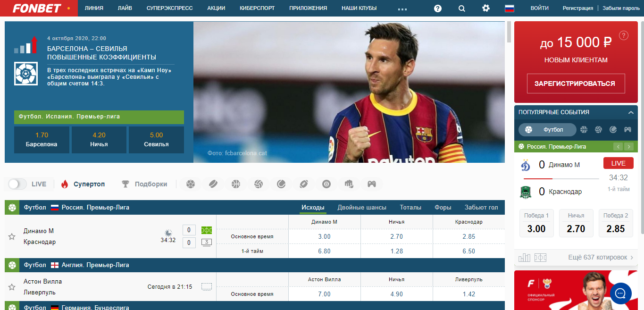Click the boxing fist icon filter
The height and width of the screenshot is (310, 644).
pyautogui.click(x=349, y=184)
